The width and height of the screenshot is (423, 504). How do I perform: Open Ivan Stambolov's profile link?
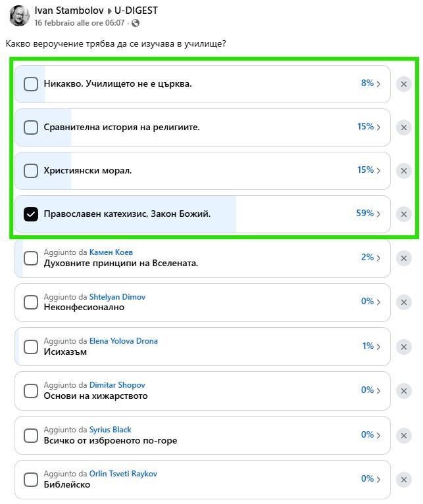(x=65, y=11)
